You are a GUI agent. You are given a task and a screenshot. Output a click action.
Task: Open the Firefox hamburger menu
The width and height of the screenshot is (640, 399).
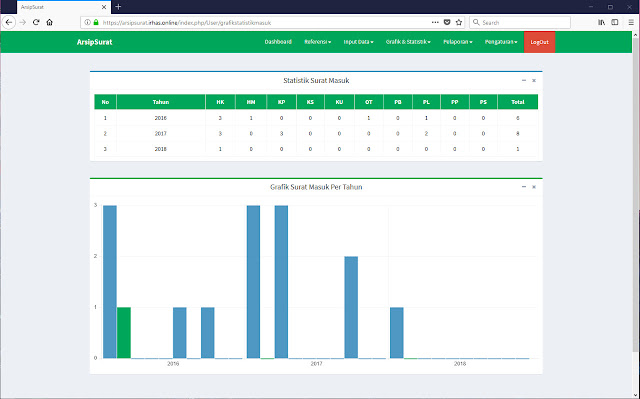631,22
